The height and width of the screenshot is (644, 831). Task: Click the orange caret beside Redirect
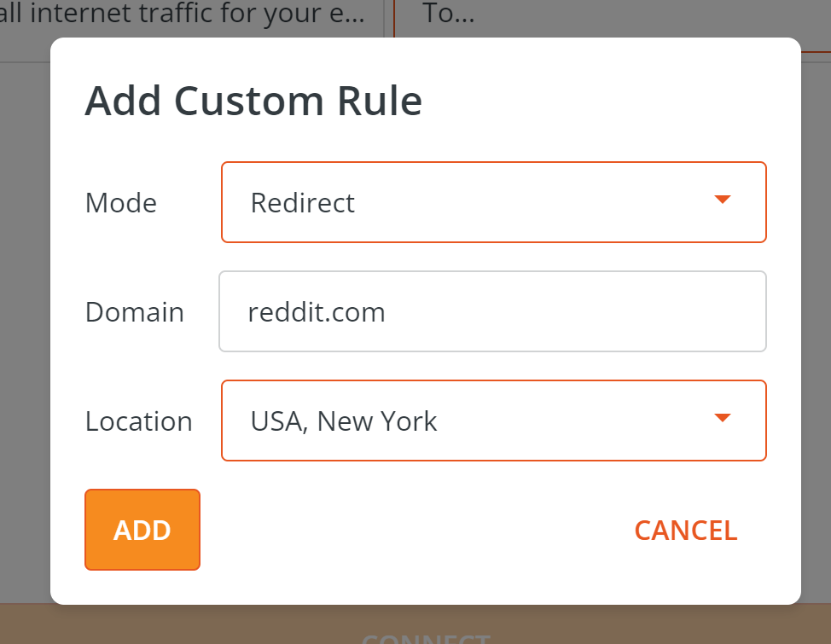click(x=722, y=200)
